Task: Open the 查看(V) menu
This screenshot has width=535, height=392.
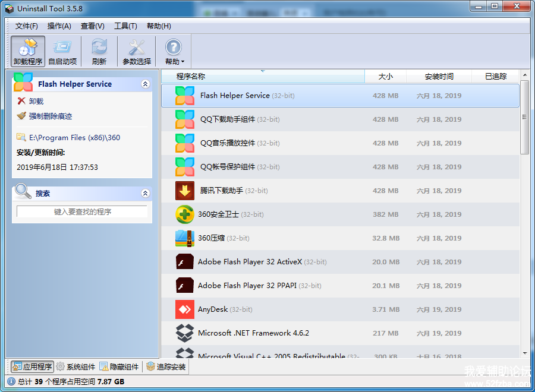Action: [x=93, y=26]
